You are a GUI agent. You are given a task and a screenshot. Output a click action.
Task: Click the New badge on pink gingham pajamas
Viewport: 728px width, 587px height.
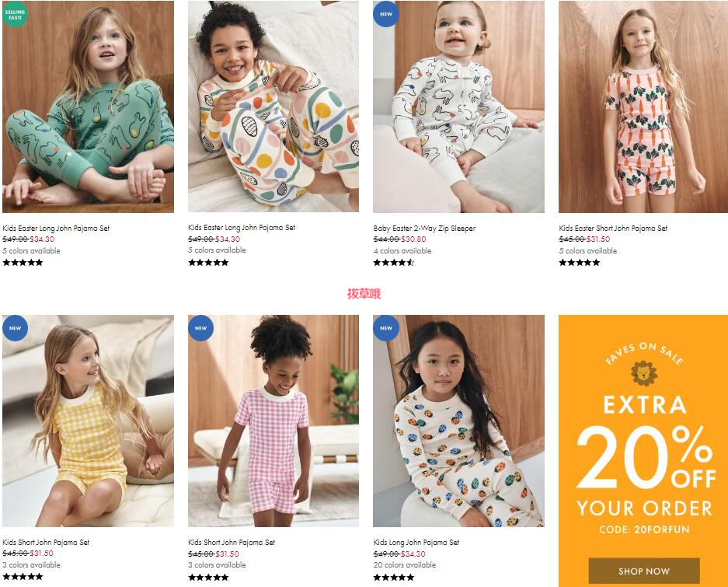[x=200, y=328]
